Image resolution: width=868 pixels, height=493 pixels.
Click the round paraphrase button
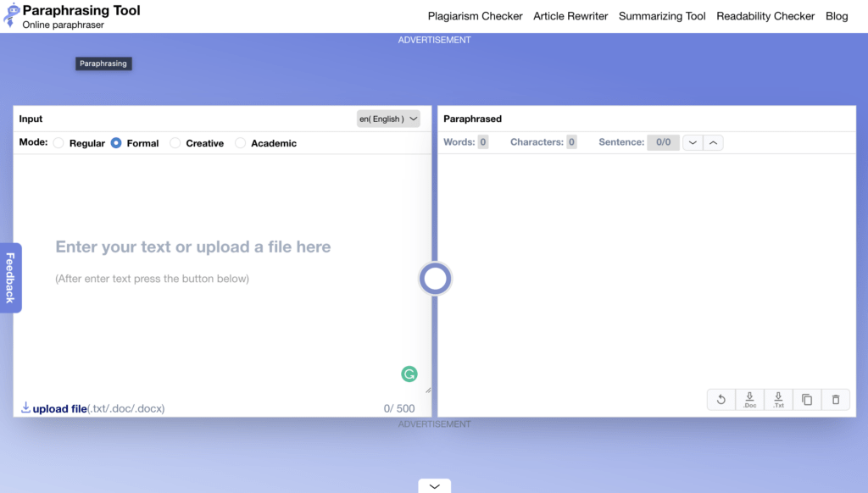[435, 279]
